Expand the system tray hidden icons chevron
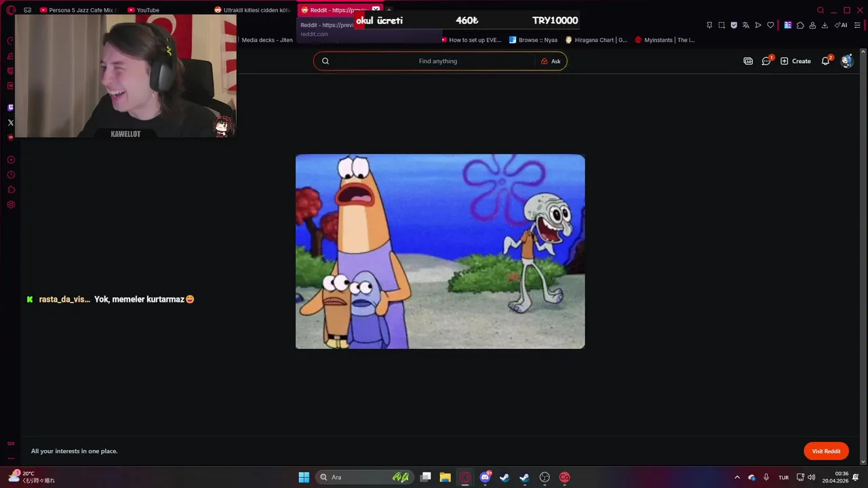 [737, 477]
